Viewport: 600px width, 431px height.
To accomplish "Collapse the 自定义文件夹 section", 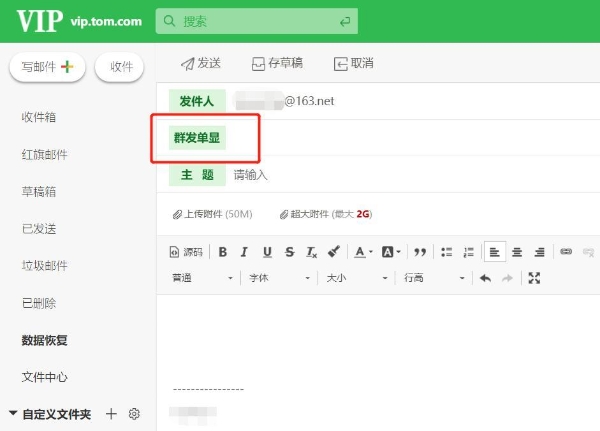I will [x=13, y=413].
